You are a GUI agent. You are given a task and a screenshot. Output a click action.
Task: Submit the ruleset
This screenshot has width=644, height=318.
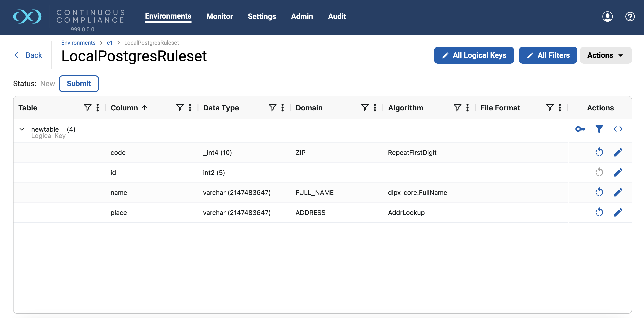coord(79,84)
